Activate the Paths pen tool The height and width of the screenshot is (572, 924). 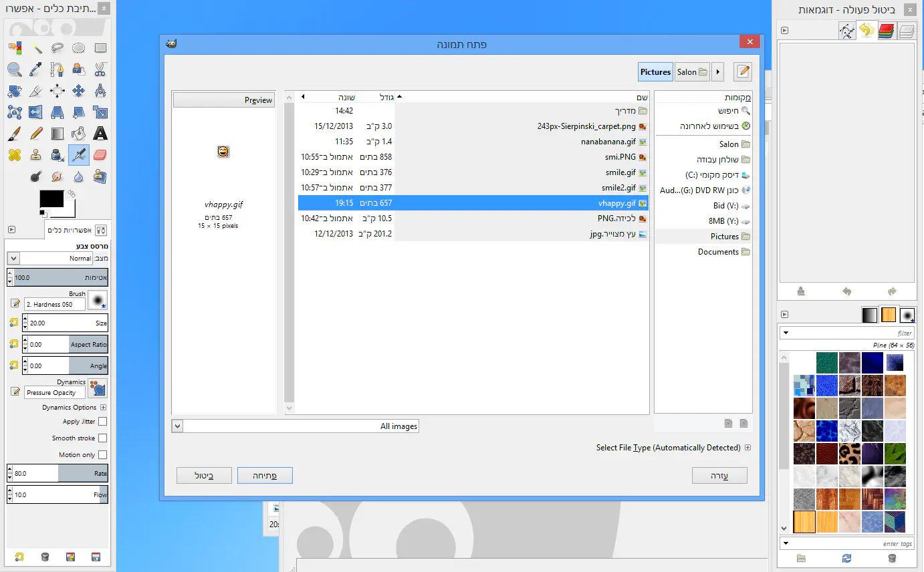[x=57, y=69]
